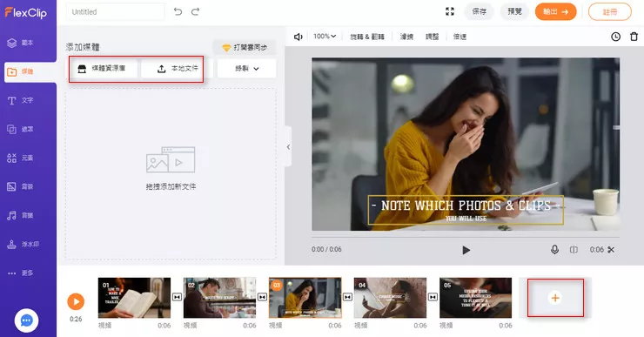The width and height of the screenshot is (644, 337).
Task: Click the transition icon between clips 04 and 05
Action: click(x=433, y=297)
